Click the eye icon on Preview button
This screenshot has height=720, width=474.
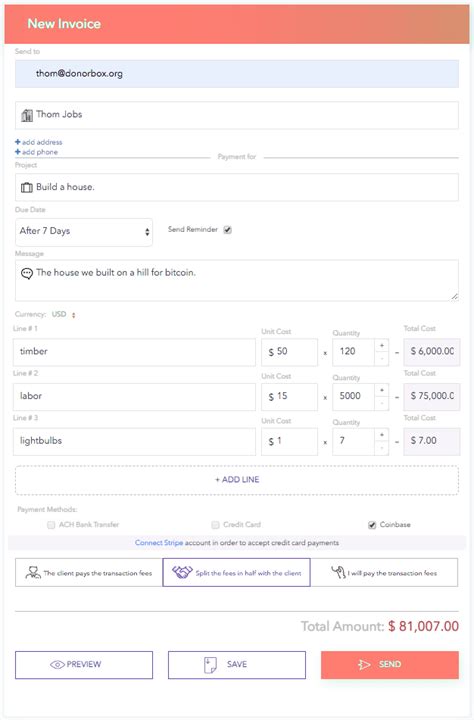[57, 664]
